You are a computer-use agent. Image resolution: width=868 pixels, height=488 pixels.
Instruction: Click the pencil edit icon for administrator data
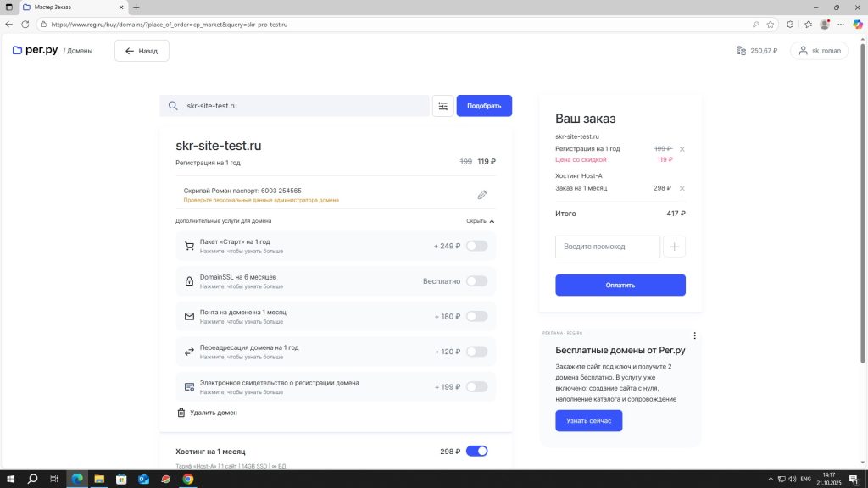(x=482, y=195)
